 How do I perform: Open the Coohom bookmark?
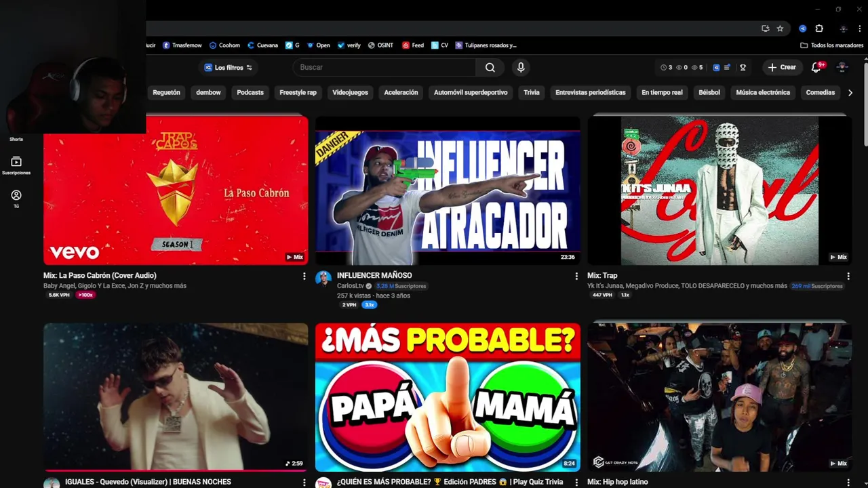point(224,45)
